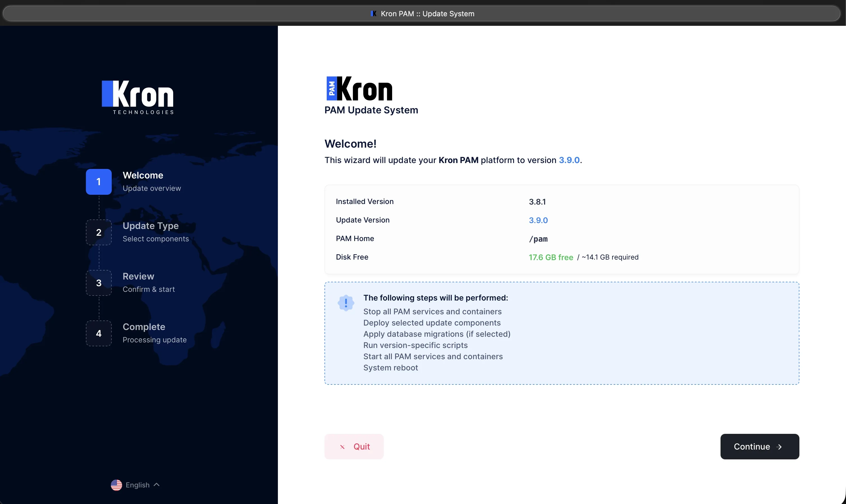Select step 4 number badge

[x=99, y=333]
